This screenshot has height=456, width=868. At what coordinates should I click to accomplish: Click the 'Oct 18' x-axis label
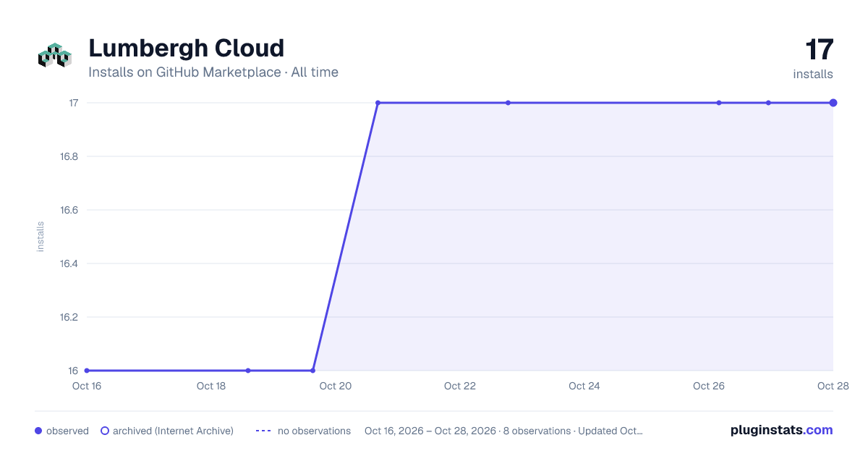click(211, 386)
